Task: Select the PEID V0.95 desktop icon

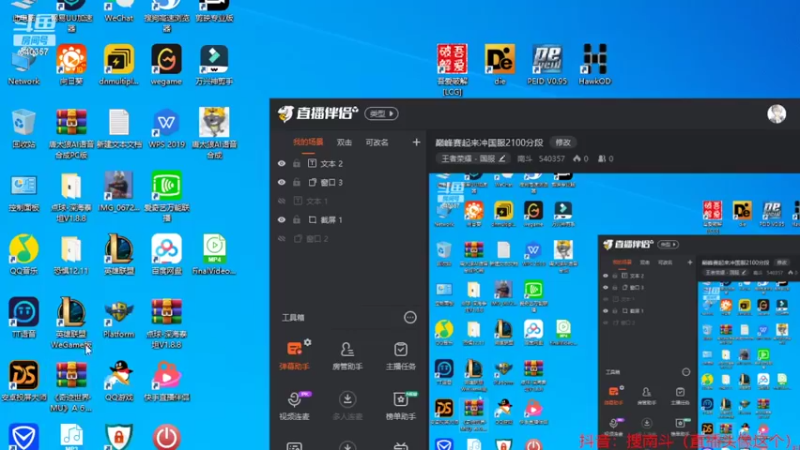Action: [547, 64]
